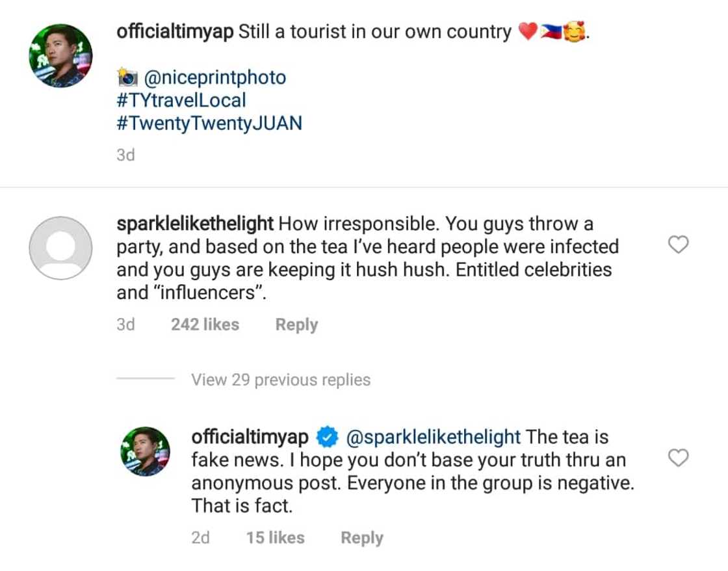Tap sparklelikethelight's default grey avatar
728x571 pixels.
pos(61,248)
